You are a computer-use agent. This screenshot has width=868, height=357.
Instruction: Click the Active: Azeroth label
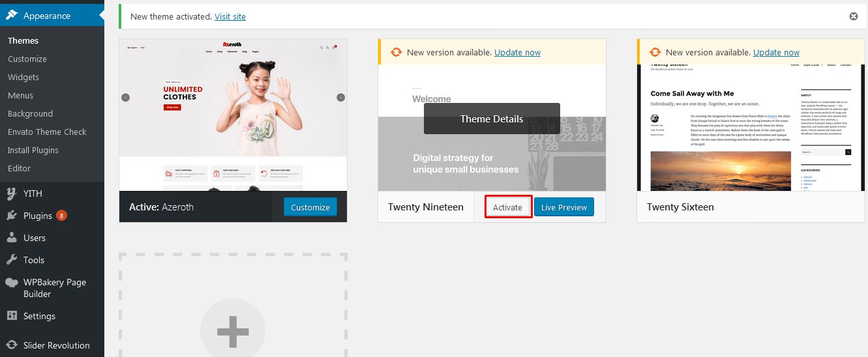[161, 207]
